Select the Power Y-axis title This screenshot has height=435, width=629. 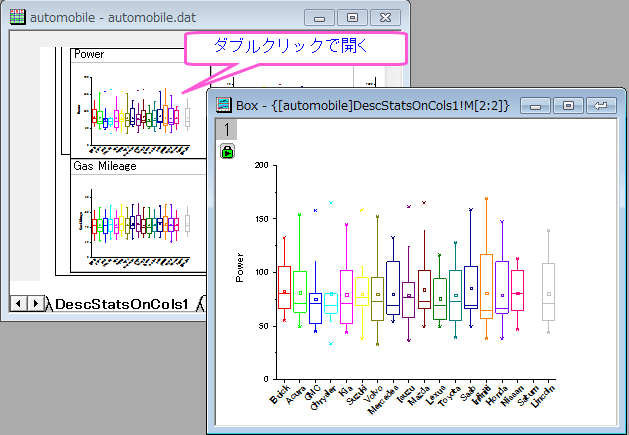coord(239,267)
